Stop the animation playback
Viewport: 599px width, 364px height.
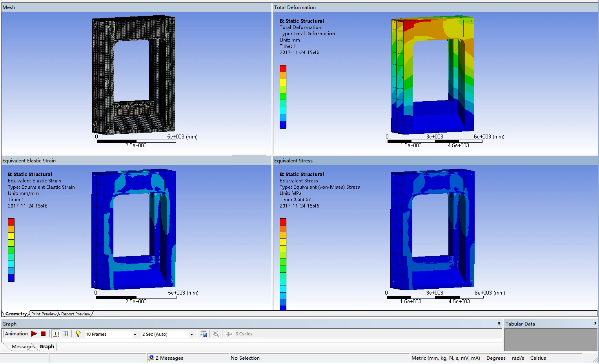click(44, 334)
